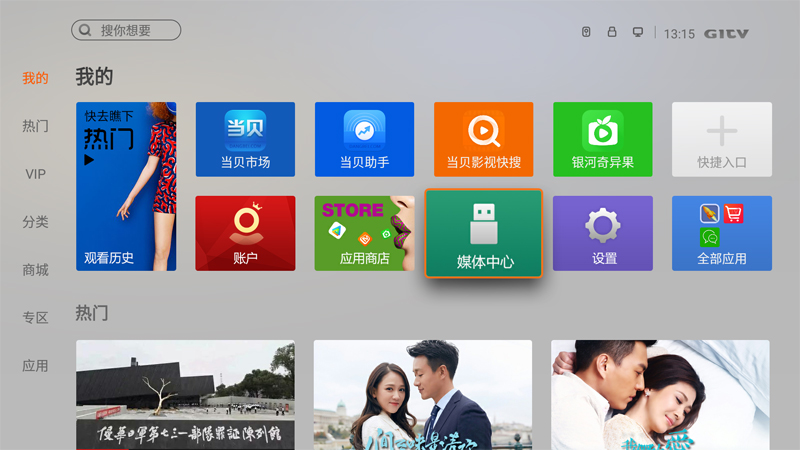Click the lock status icon
This screenshot has width=800, height=450.
612,32
